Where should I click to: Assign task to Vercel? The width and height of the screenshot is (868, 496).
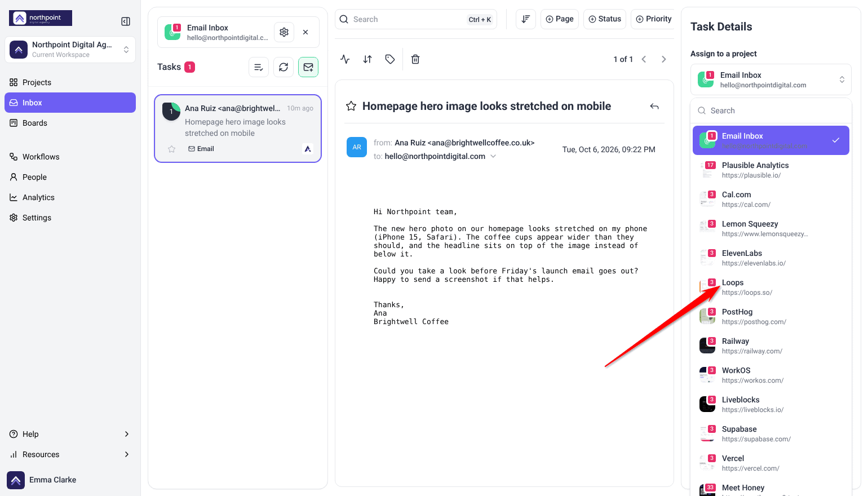(x=771, y=463)
